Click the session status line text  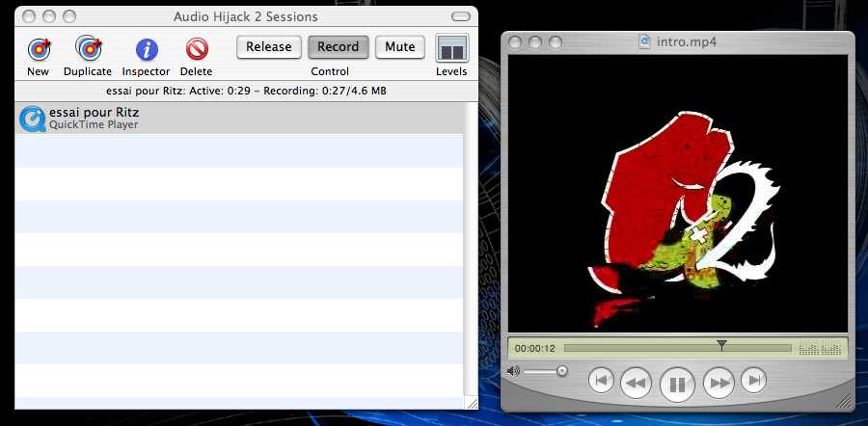point(246,91)
